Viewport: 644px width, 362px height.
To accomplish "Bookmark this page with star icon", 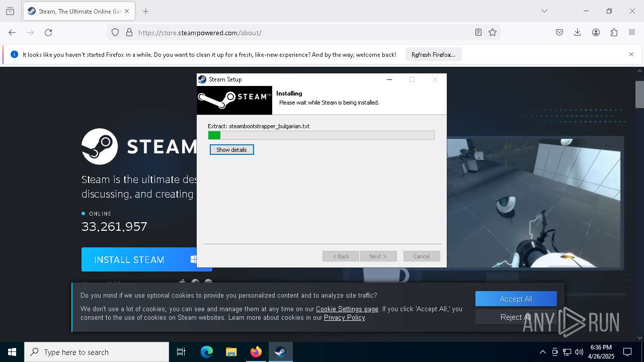I will pos(493,32).
